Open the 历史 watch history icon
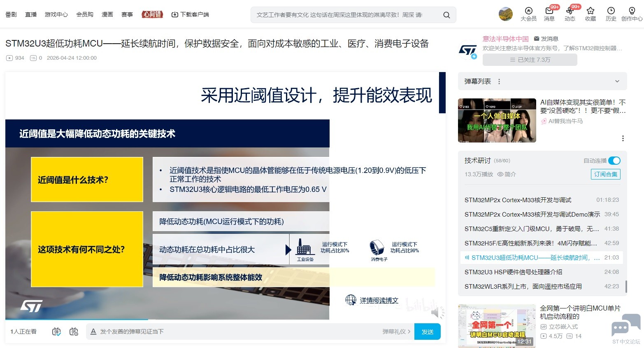This screenshot has height=348, width=644. click(611, 11)
